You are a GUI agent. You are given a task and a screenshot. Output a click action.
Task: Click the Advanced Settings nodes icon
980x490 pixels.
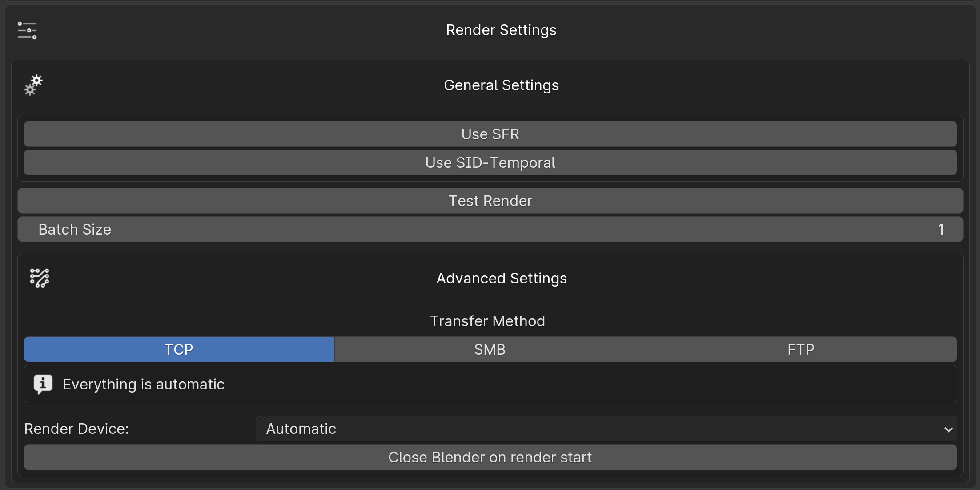tap(40, 278)
